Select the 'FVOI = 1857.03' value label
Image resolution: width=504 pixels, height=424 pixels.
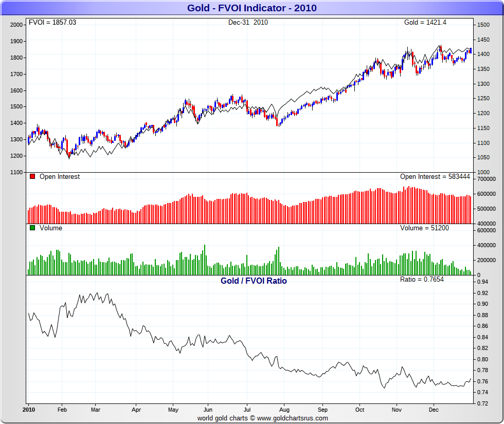click(52, 23)
